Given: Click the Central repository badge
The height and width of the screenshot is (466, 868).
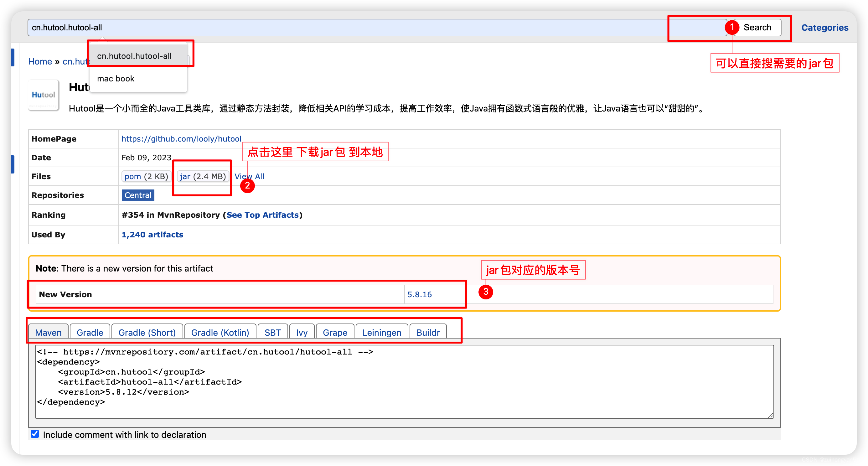Looking at the screenshot, I should 138,195.
